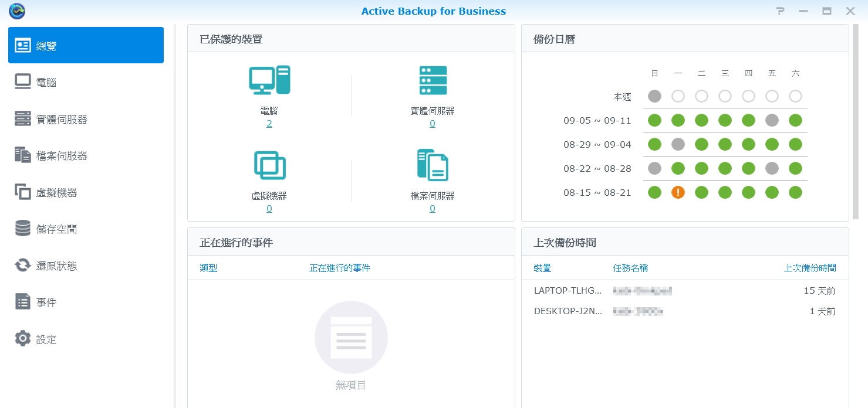Click the 虛擬機器 count link showing 0
868x408 pixels.
pos(269,209)
